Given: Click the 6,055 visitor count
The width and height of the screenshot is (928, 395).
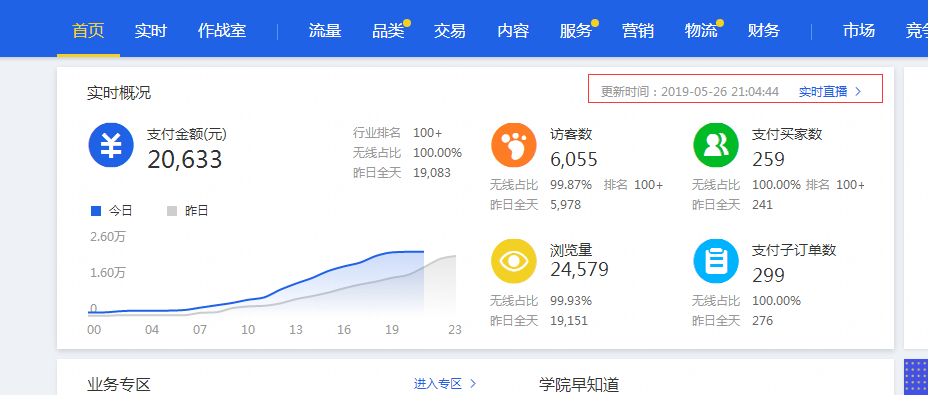Looking at the screenshot, I should coord(573,159).
